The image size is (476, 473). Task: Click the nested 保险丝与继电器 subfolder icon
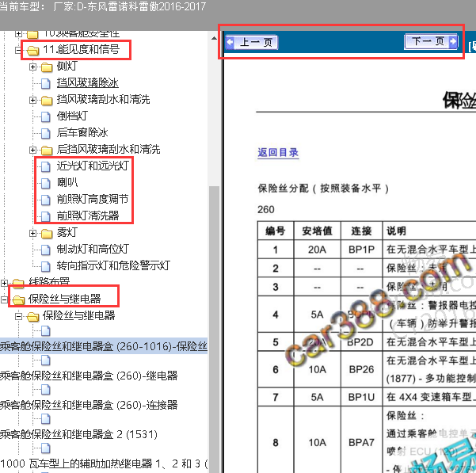[32, 317]
